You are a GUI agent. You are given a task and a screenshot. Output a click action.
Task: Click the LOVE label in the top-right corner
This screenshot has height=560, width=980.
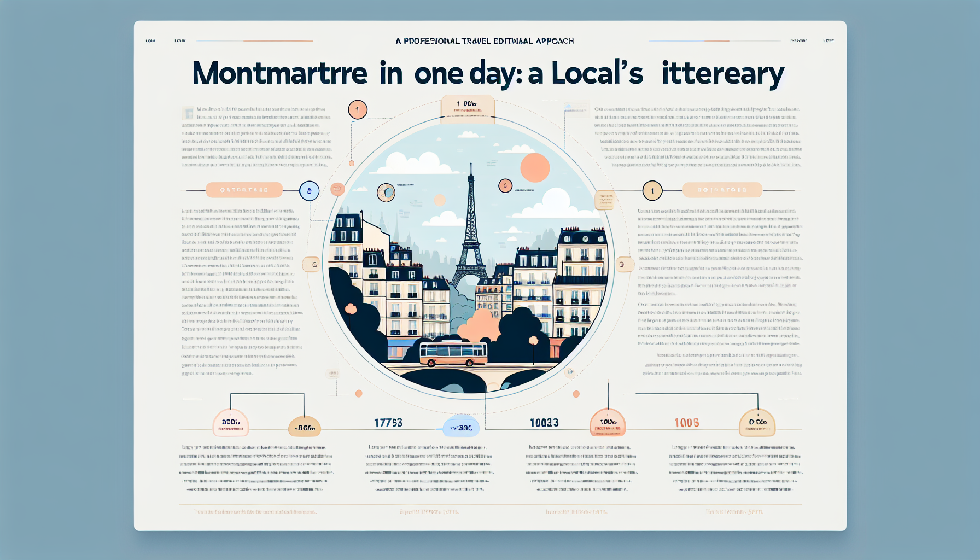[829, 40]
